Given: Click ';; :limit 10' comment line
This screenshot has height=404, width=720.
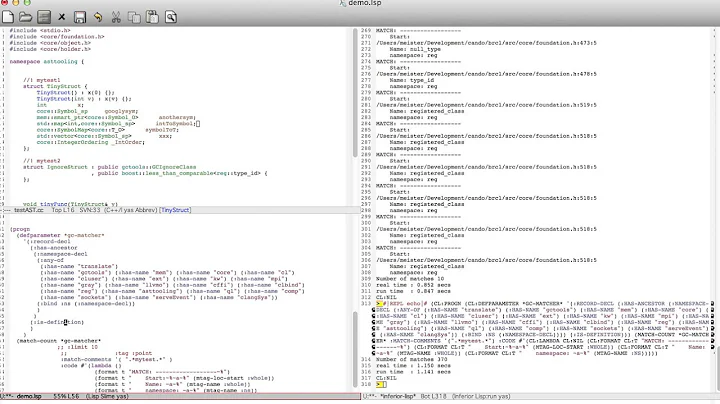Looking at the screenshot, I should [79, 347].
